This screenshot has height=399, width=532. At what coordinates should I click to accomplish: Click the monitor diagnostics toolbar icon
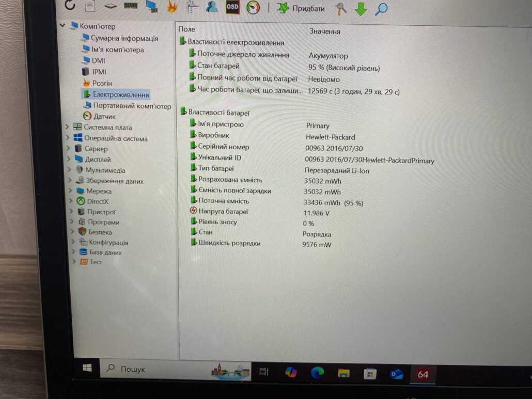click(151, 6)
